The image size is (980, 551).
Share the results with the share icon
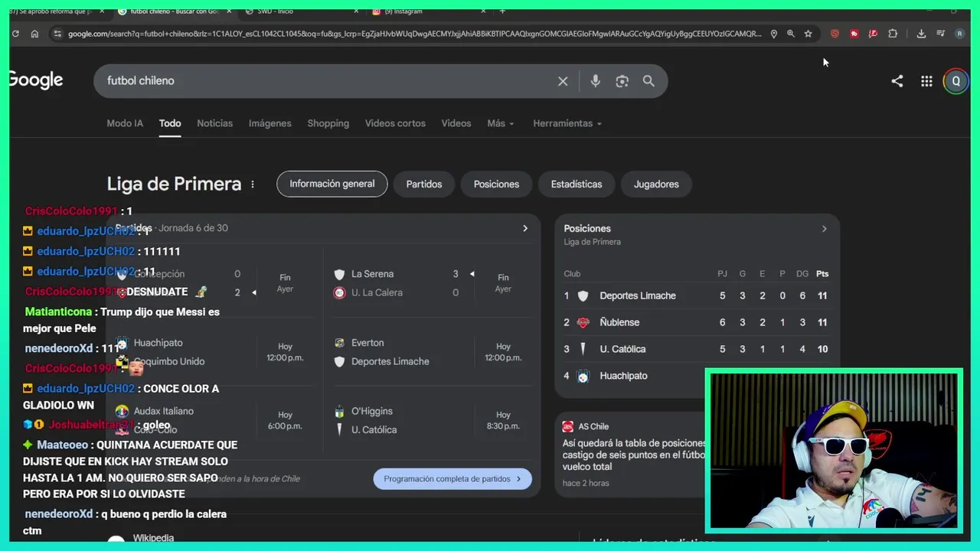tap(897, 81)
